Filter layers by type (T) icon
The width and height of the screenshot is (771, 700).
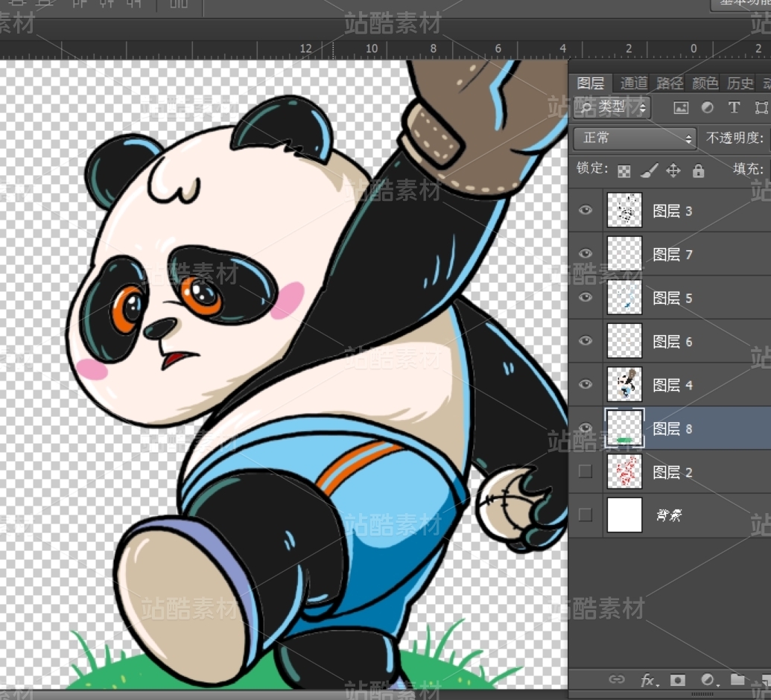734,107
